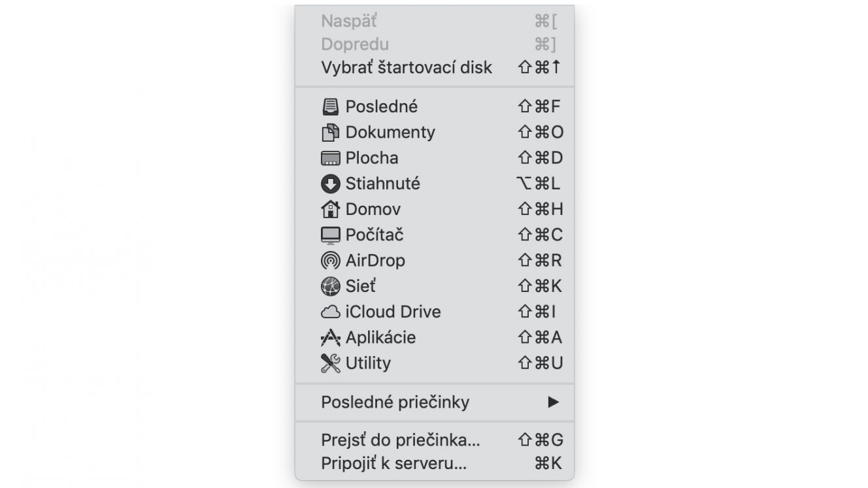Open the iCloud Drive menu entry text
Screen dimensions: 868x488
coord(393,312)
